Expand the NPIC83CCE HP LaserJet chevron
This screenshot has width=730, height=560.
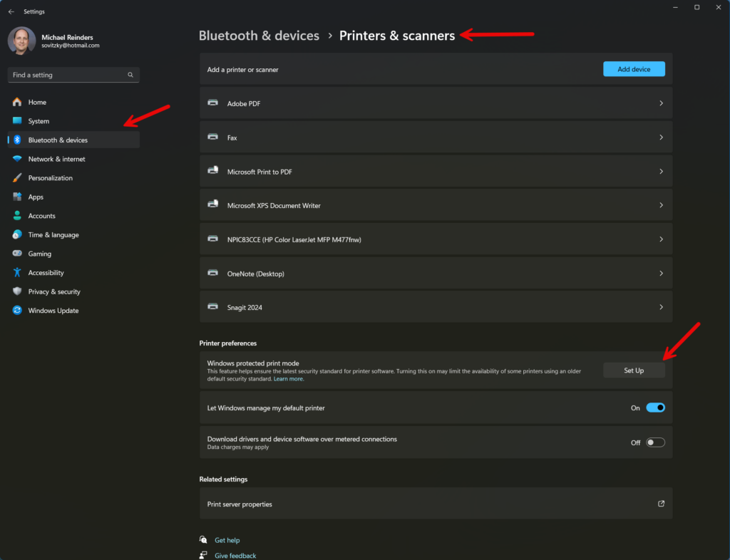coord(661,239)
